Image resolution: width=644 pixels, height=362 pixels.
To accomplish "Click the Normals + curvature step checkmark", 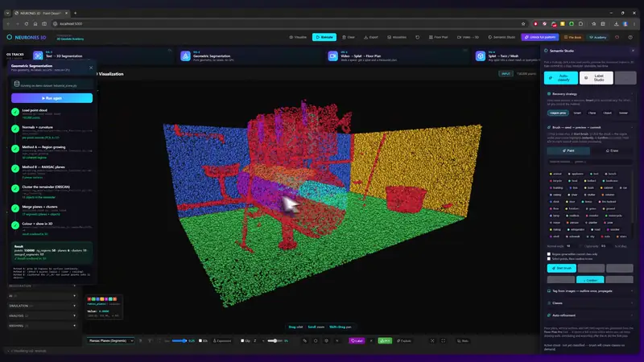I will 15,129.
